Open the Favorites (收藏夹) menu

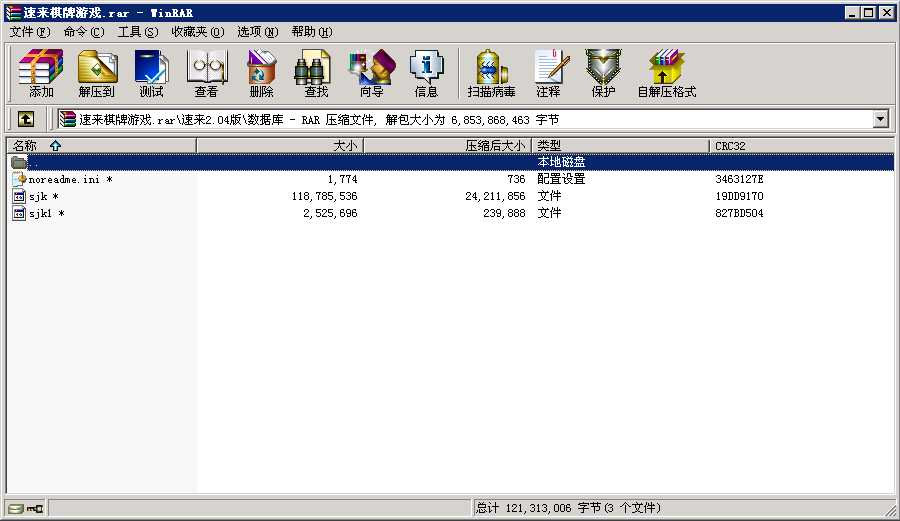click(197, 32)
